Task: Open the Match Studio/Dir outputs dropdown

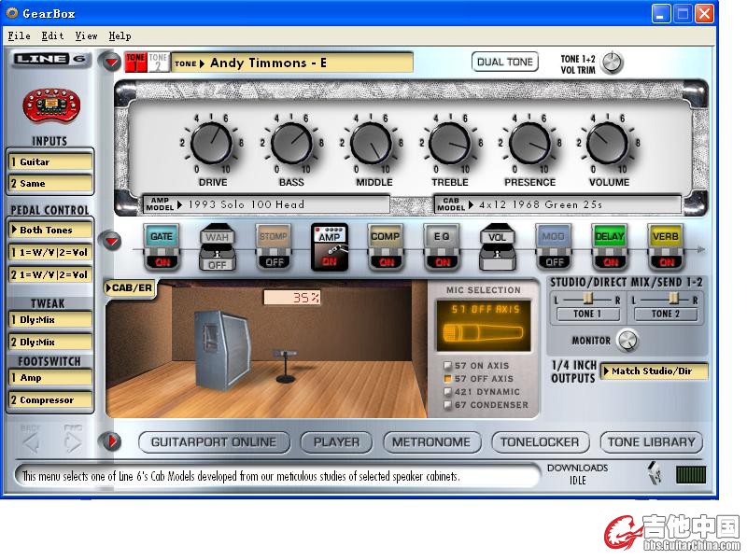Action: click(x=654, y=371)
